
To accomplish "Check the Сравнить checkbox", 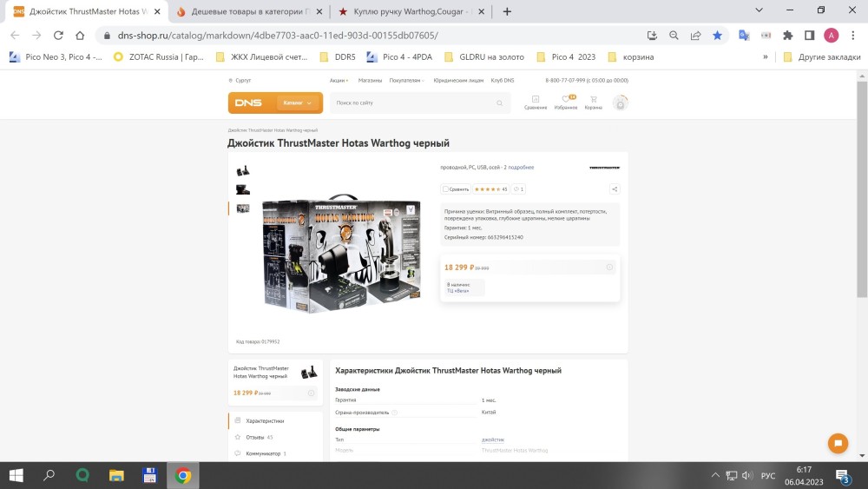I will pos(445,189).
